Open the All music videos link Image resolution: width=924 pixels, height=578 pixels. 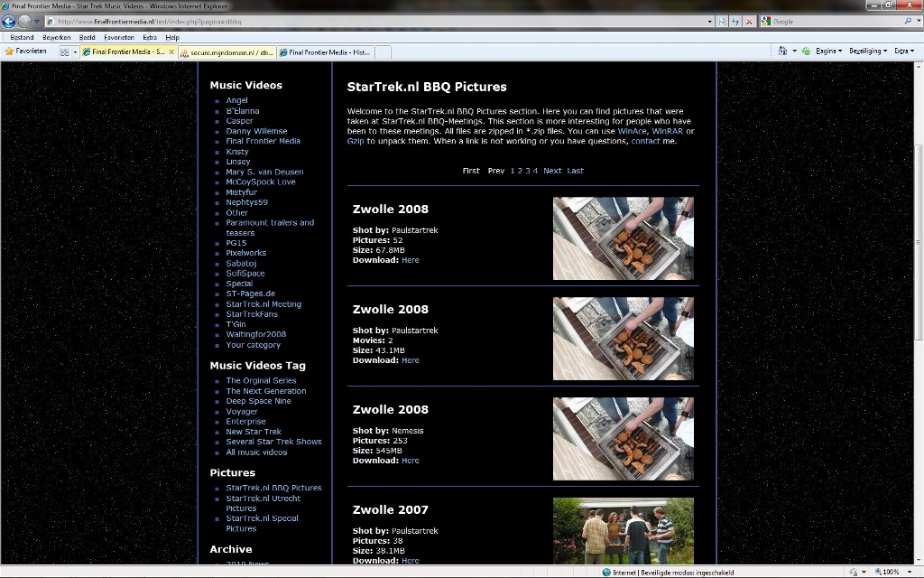coord(256,452)
